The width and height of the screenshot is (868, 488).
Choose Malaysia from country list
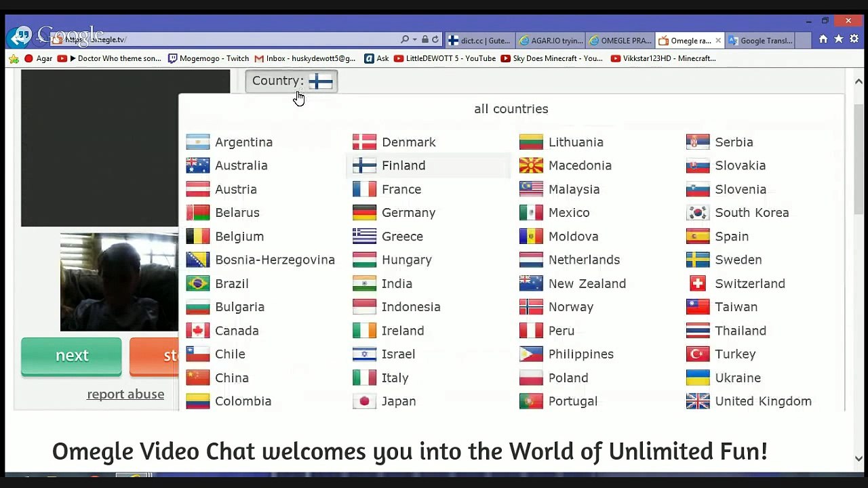(x=574, y=189)
